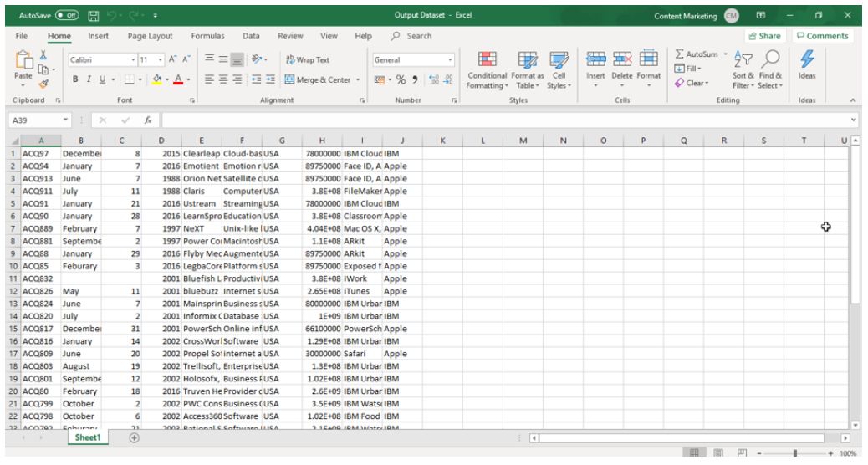The height and width of the screenshot is (465, 868).
Task: Click the Save icon in title bar
Action: 94,16
